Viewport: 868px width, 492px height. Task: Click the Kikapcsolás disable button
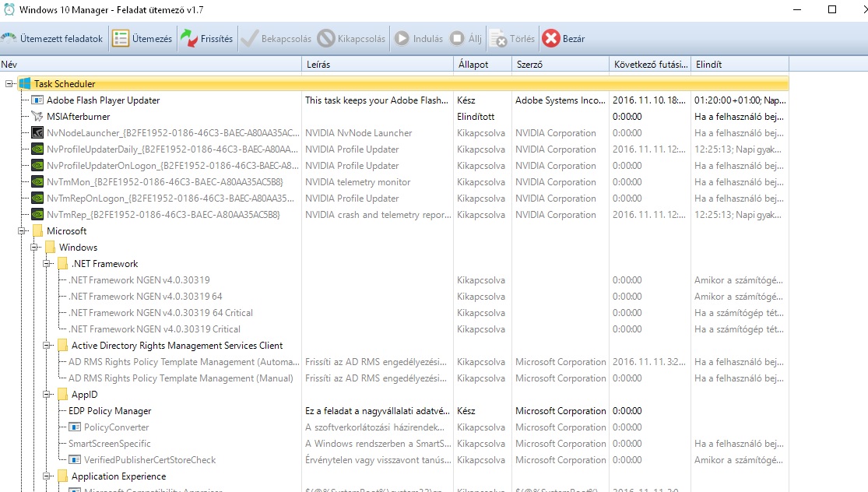[352, 39]
